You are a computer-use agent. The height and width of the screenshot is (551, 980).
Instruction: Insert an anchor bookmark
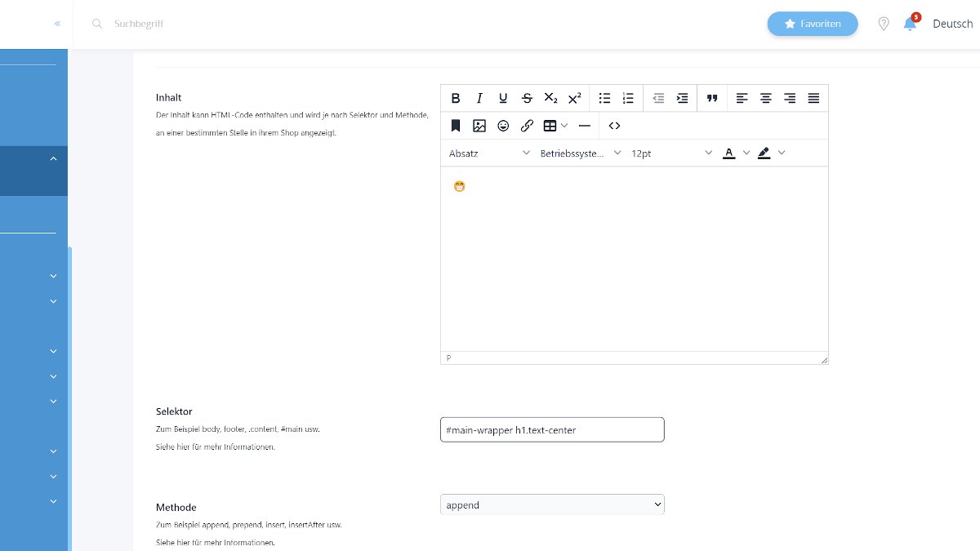[456, 126]
